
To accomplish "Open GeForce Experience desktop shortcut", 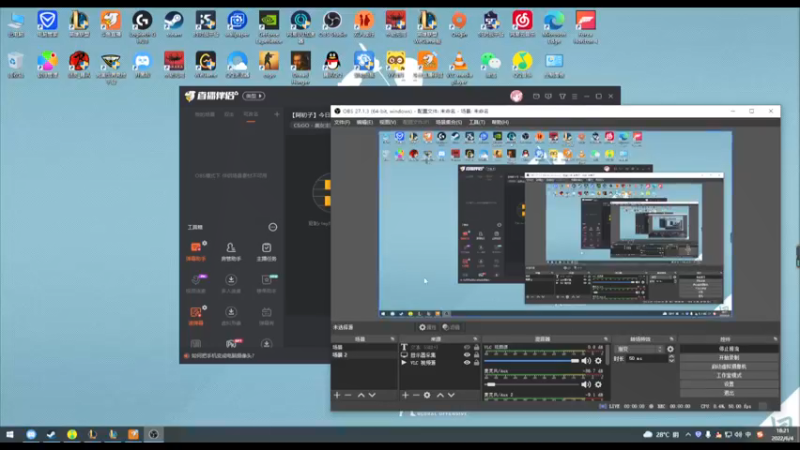I will 269,28.
